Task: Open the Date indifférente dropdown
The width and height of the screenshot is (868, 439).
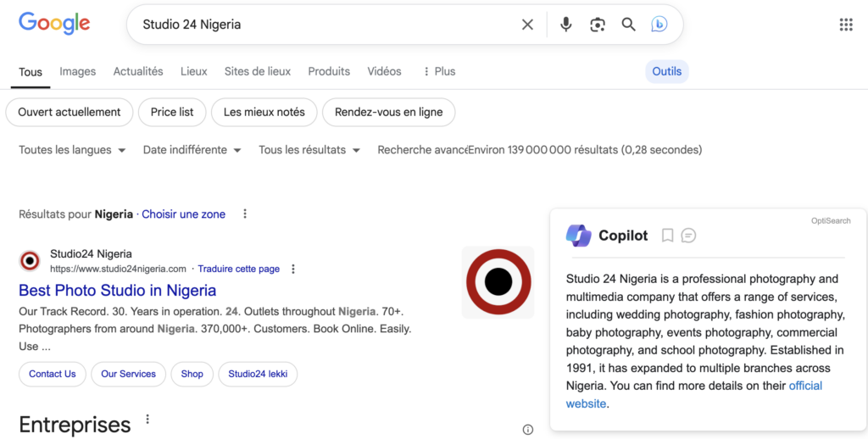Action: tap(192, 150)
